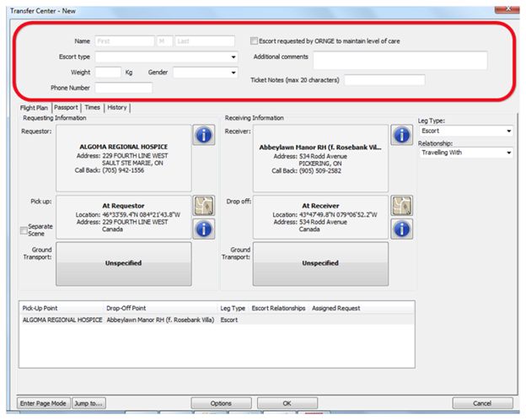Show map for the Pick up location
The image size is (526, 420).
click(x=204, y=206)
